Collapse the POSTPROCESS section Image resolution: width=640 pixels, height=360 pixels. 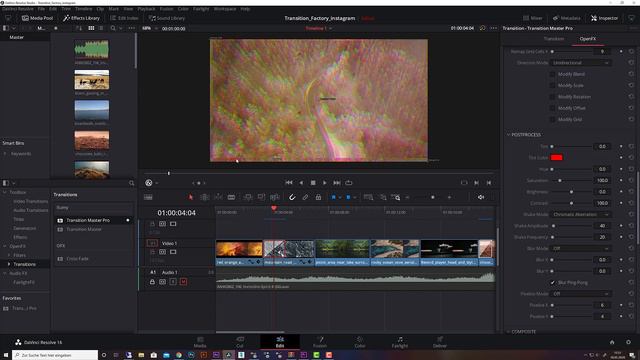click(509, 135)
